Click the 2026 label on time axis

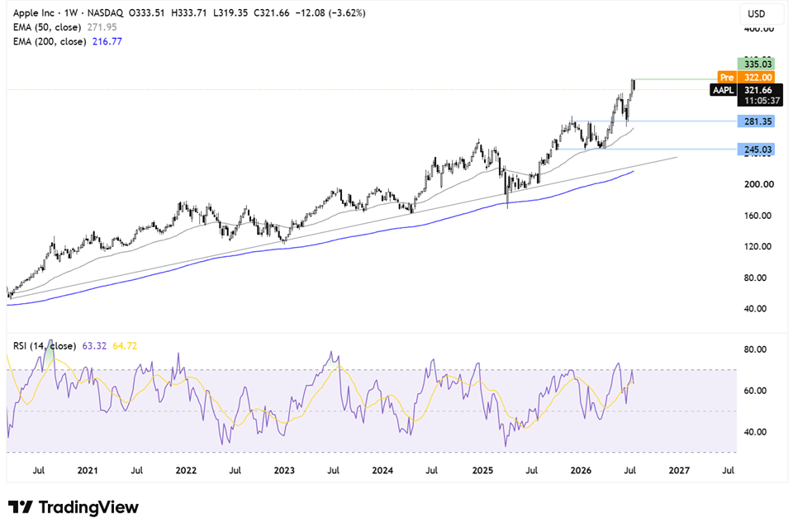(581, 470)
